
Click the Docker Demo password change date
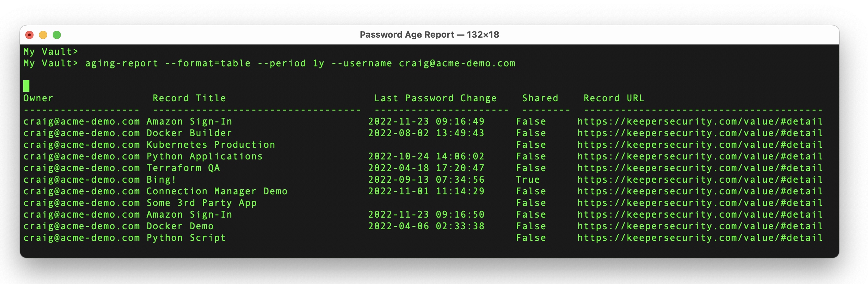coord(426,226)
